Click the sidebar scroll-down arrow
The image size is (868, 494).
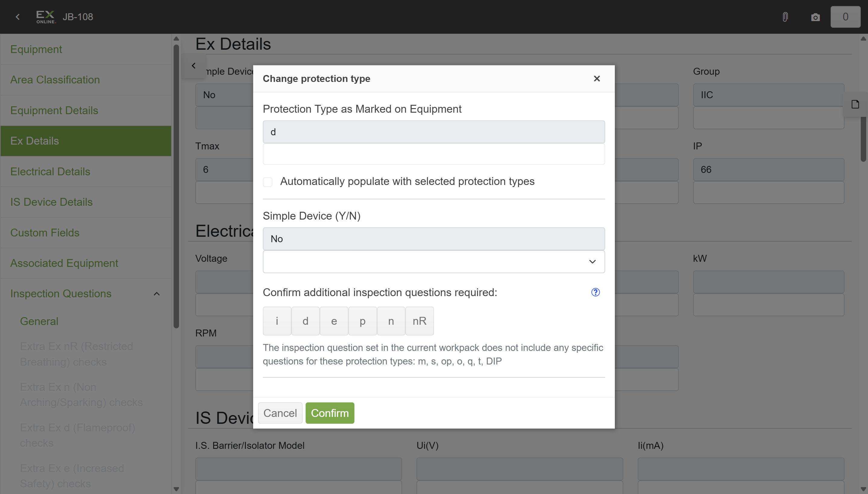(176, 489)
